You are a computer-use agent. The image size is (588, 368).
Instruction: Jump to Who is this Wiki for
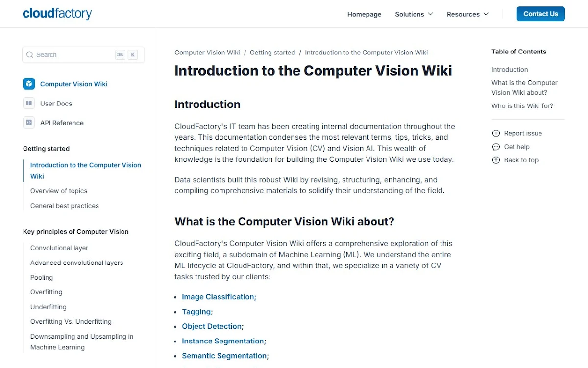[x=522, y=106]
